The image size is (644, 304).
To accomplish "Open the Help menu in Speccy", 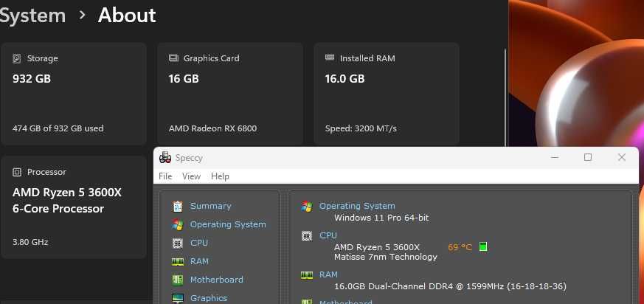I will [x=220, y=176].
